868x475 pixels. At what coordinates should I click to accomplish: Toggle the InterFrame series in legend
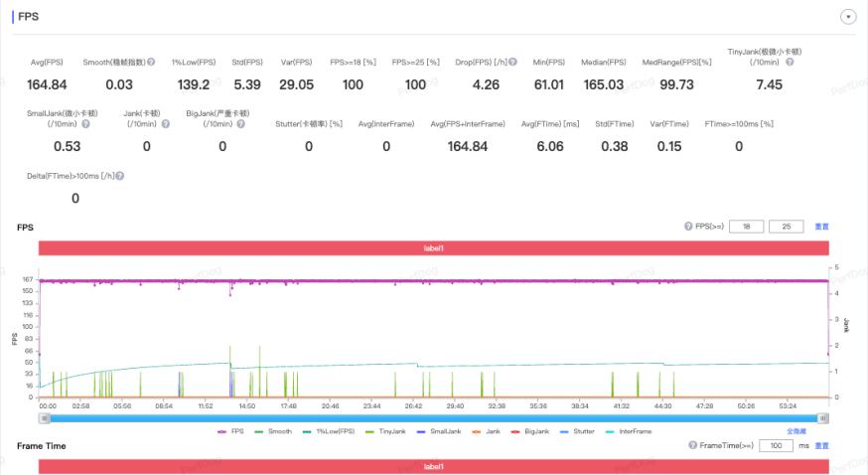[x=629, y=431]
